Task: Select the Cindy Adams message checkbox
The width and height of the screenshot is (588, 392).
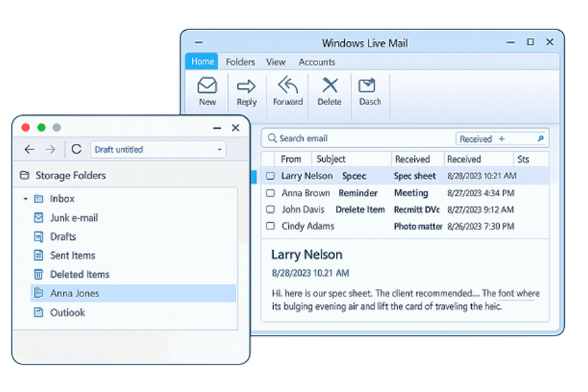Action: tap(270, 226)
